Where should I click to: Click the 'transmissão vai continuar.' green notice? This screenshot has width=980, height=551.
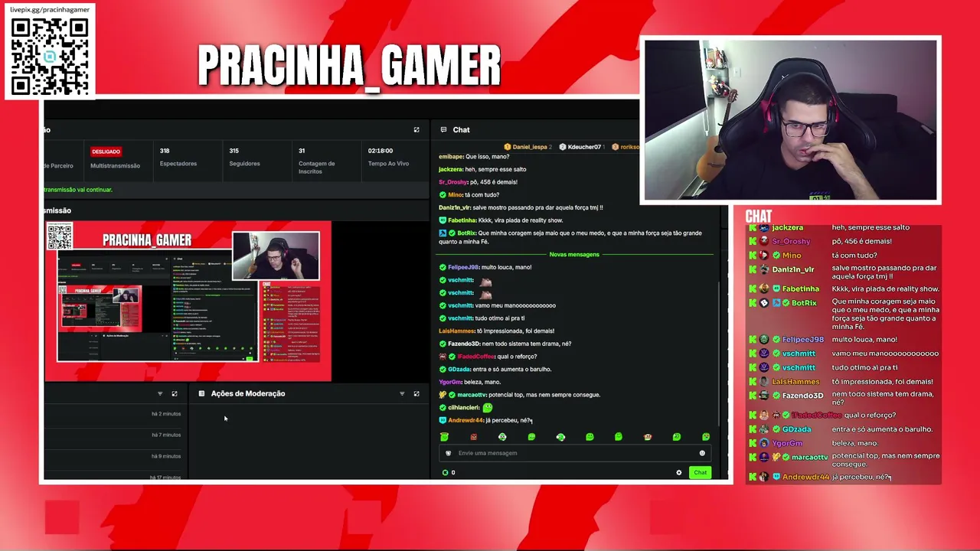pos(78,190)
